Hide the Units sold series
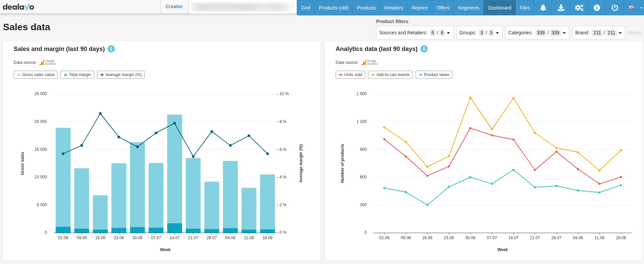 pos(350,75)
